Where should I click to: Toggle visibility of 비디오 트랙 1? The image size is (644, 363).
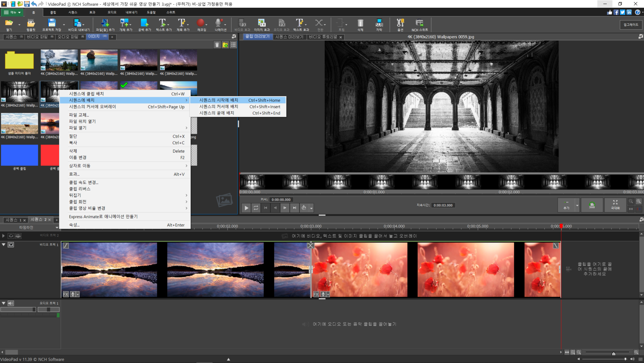tap(11, 245)
